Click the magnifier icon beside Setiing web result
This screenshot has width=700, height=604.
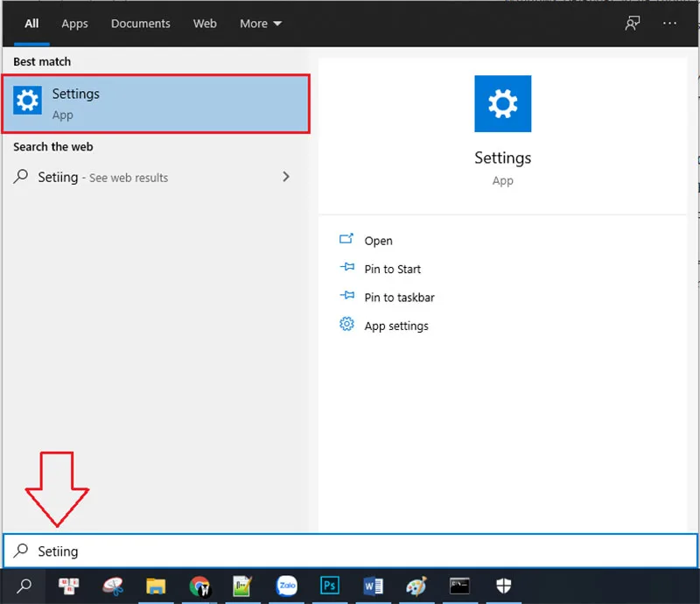tap(20, 177)
